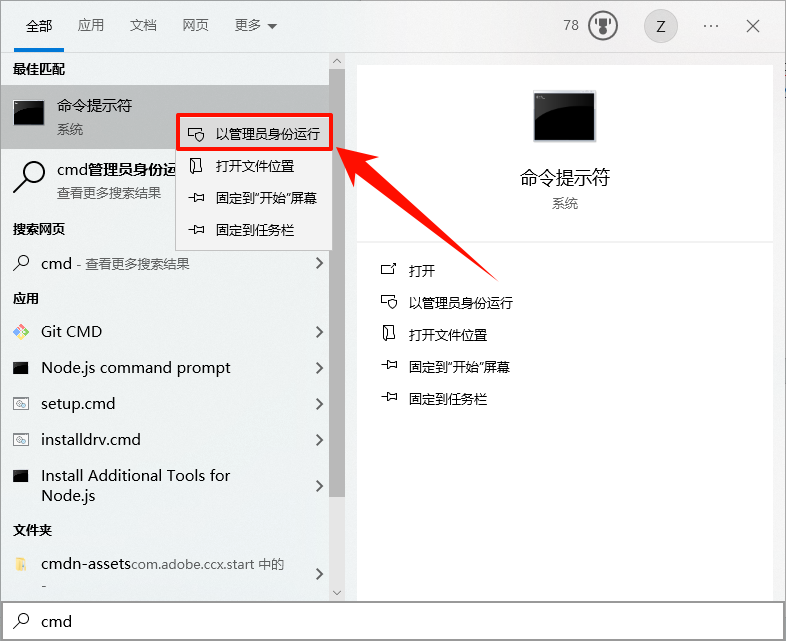Viewport: 786px width, 641px height.
Task: Click the results list scroll-down arrow
Action: [x=337, y=593]
